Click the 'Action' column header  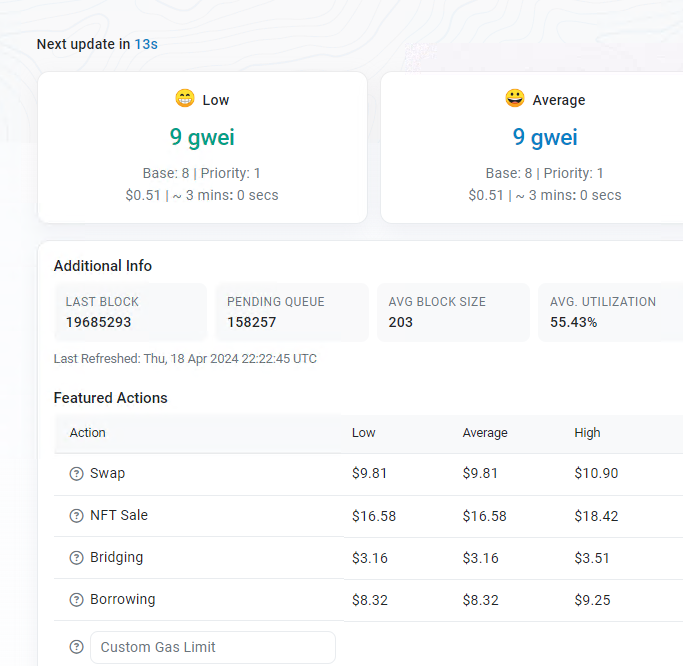pyautogui.click(x=88, y=433)
